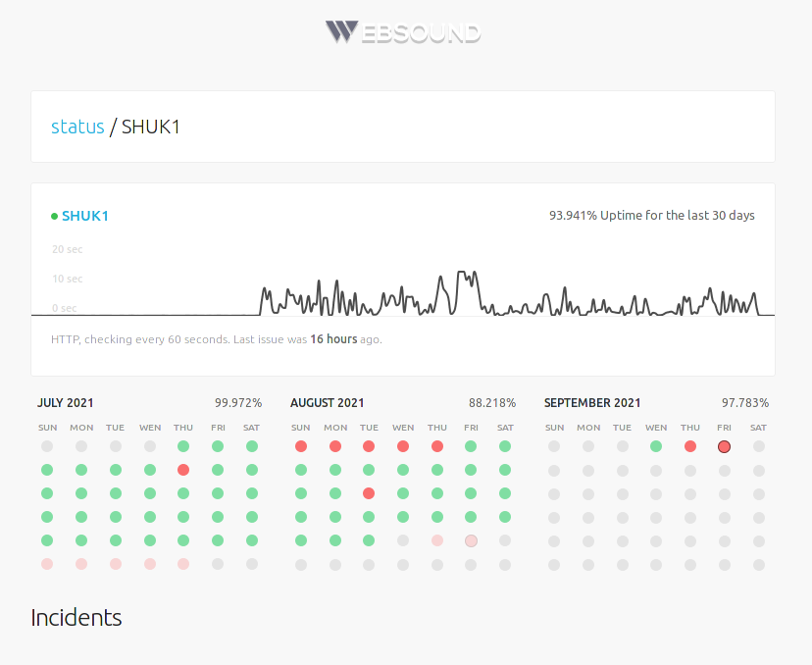Screen dimensions: 812x665
Task: Select the outlined pale Friday dot in August's fifth row
Action: coord(471,540)
